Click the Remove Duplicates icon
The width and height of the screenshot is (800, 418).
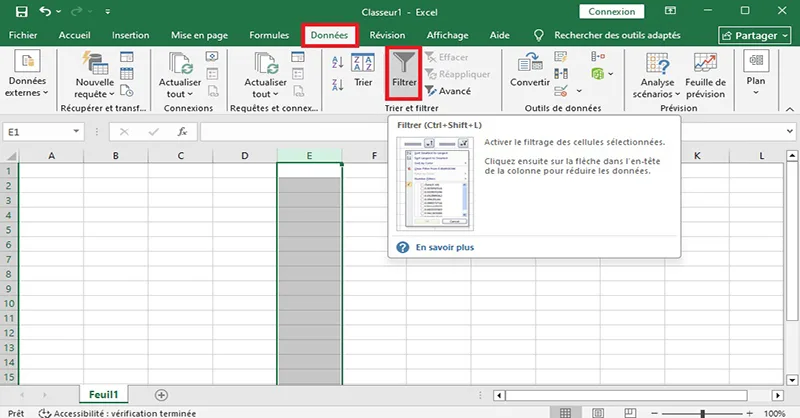[561, 74]
